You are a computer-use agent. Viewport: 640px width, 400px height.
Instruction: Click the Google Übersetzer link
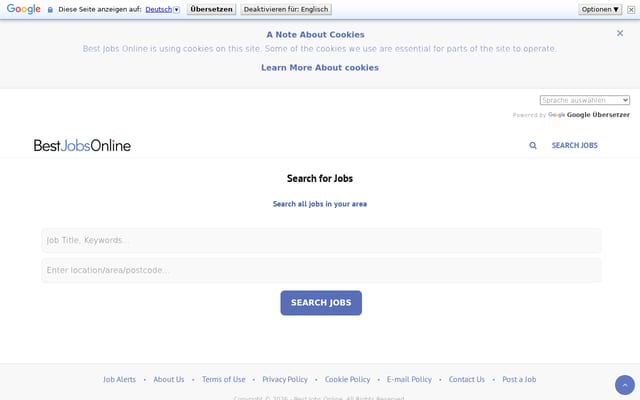[589, 115]
